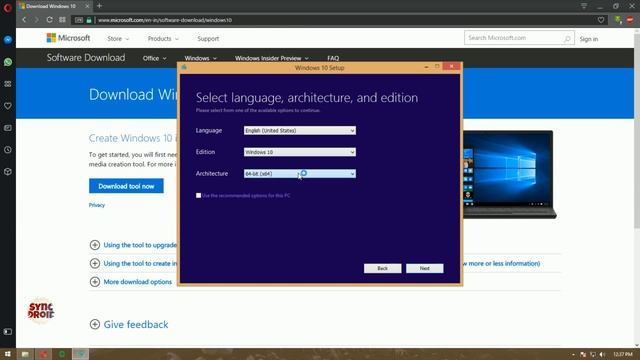Click Software Download heading link
This screenshot has width=640, height=360.
click(86, 58)
